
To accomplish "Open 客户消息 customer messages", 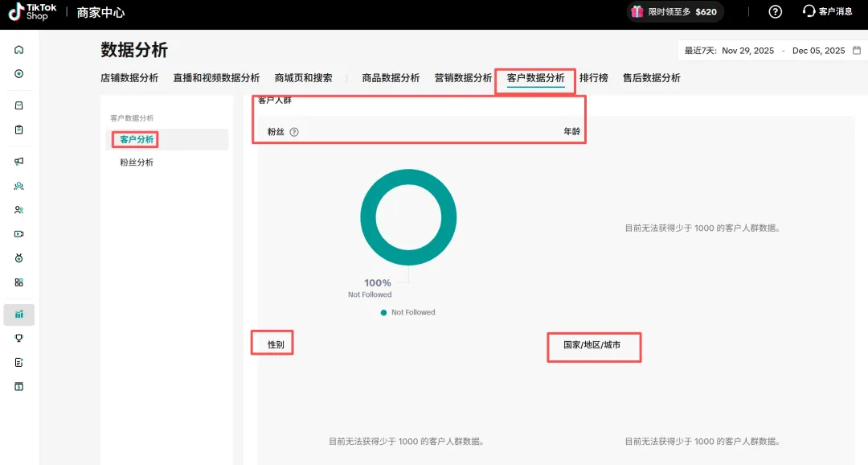I will (828, 12).
